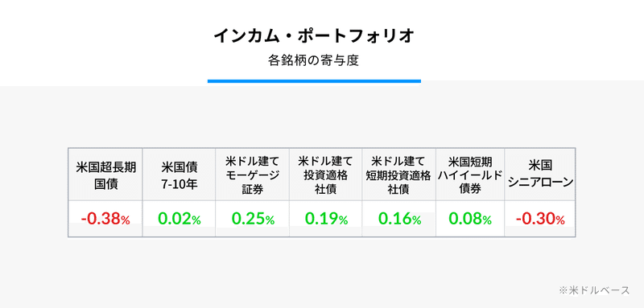This screenshot has width=644, height=308.
Task: Select the 各銘柄の寄与度 subtitle
Action: [314, 60]
